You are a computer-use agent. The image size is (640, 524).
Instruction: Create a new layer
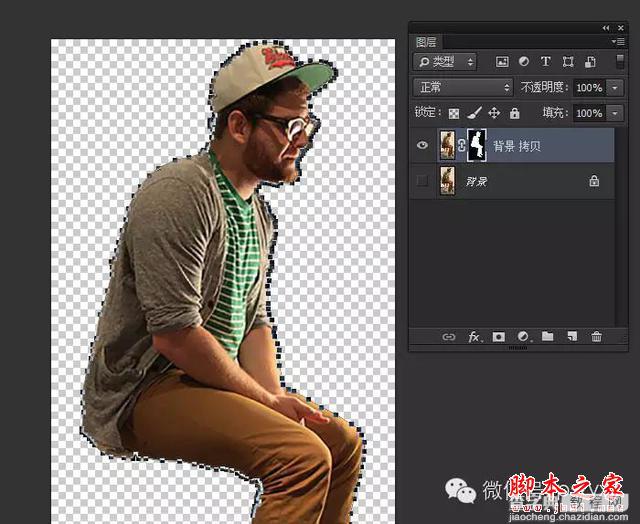(x=572, y=336)
